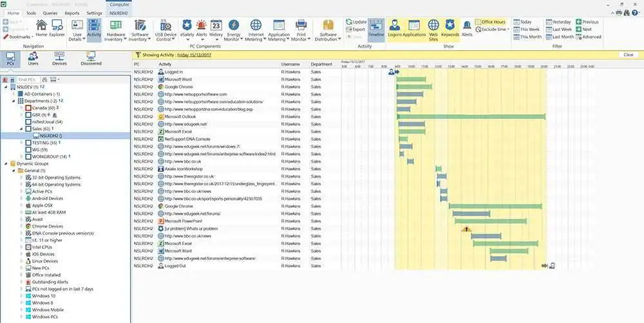Toggle Applications in the Show group
Screen dimensions: 644x323
(414, 28)
